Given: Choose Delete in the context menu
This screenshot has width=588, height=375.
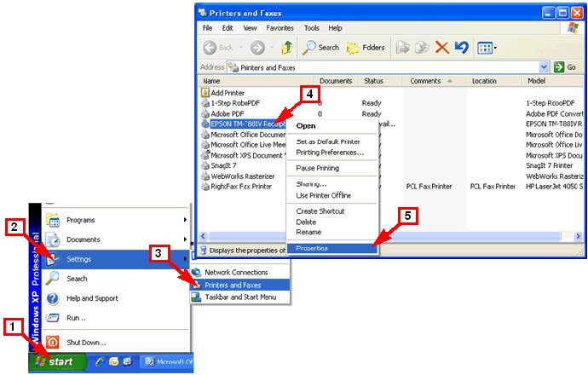Looking at the screenshot, I should (x=331, y=222).
